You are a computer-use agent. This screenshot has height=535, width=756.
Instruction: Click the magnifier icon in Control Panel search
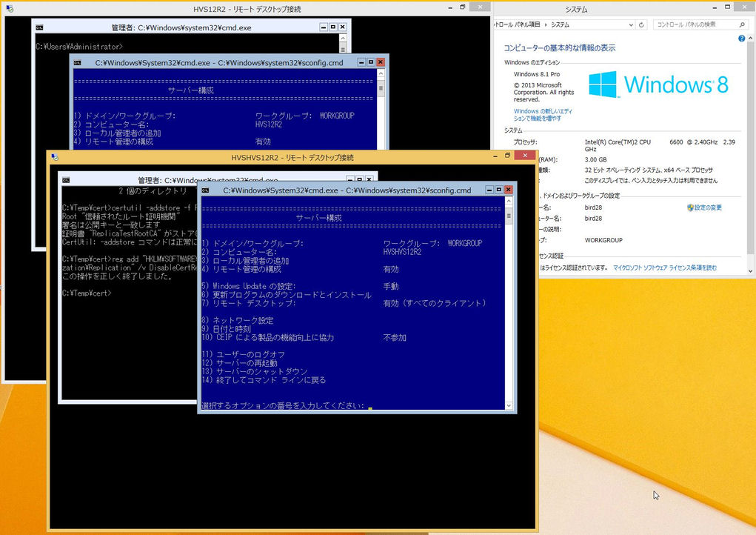741,24
